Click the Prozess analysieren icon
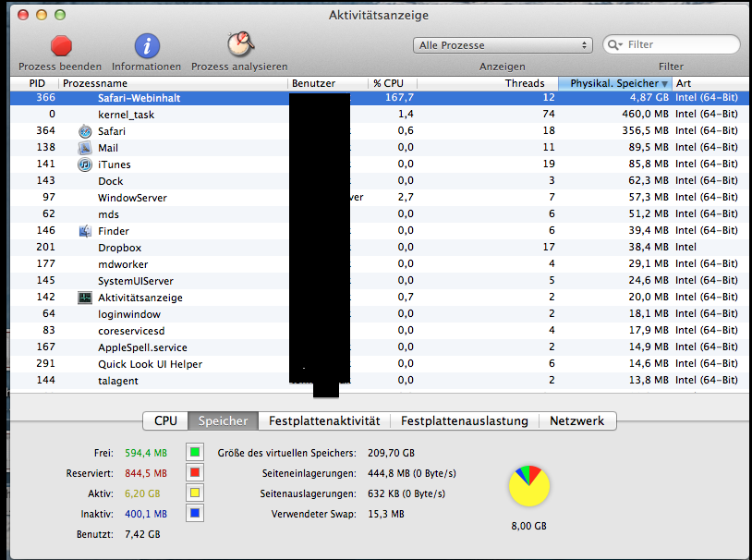The image size is (752, 560). pyautogui.click(x=240, y=44)
